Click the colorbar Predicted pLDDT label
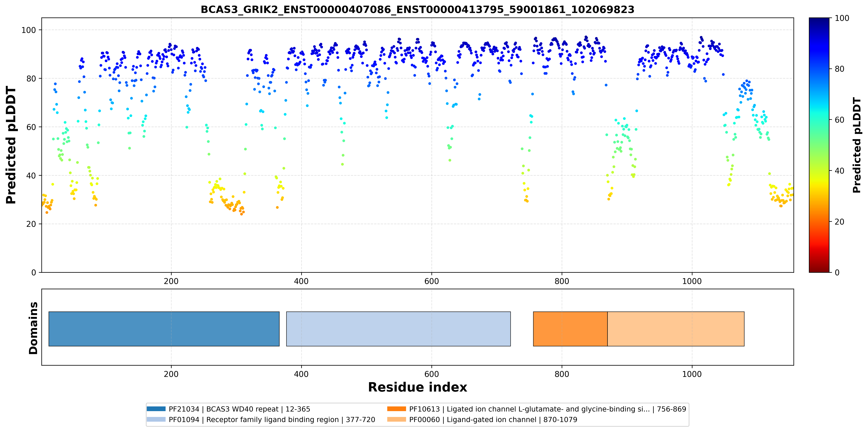 [x=857, y=145]
